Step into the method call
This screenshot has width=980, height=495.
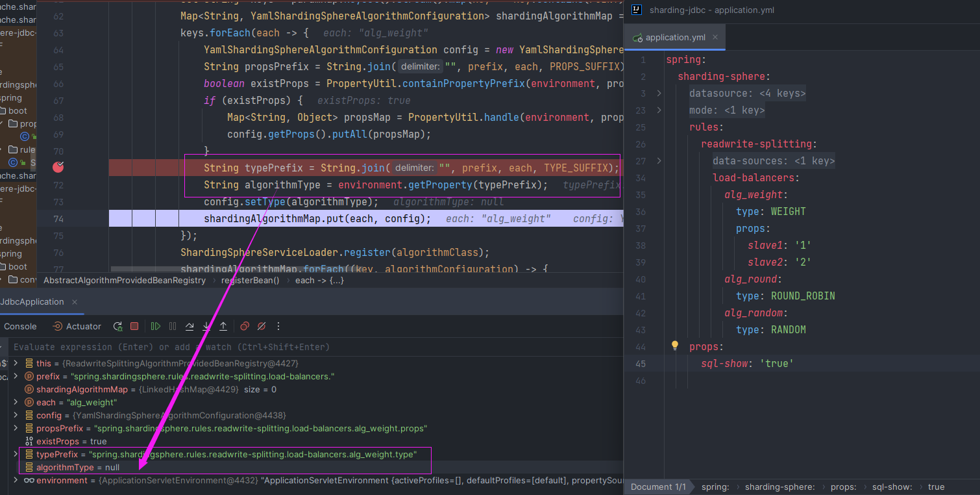pos(206,326)
